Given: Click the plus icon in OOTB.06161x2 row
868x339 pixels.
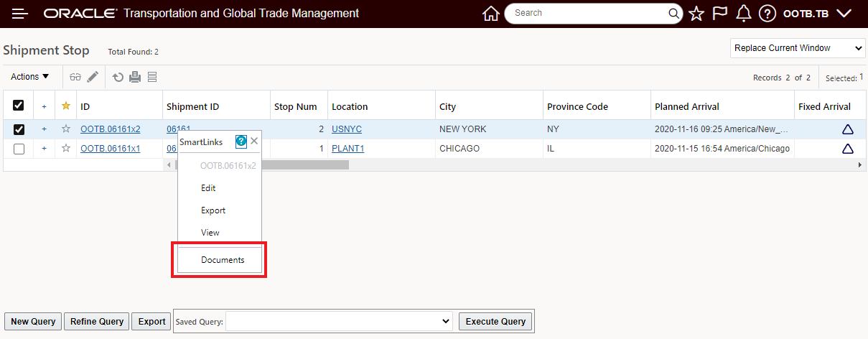Looking at the screenshot, I should [44, 129].
